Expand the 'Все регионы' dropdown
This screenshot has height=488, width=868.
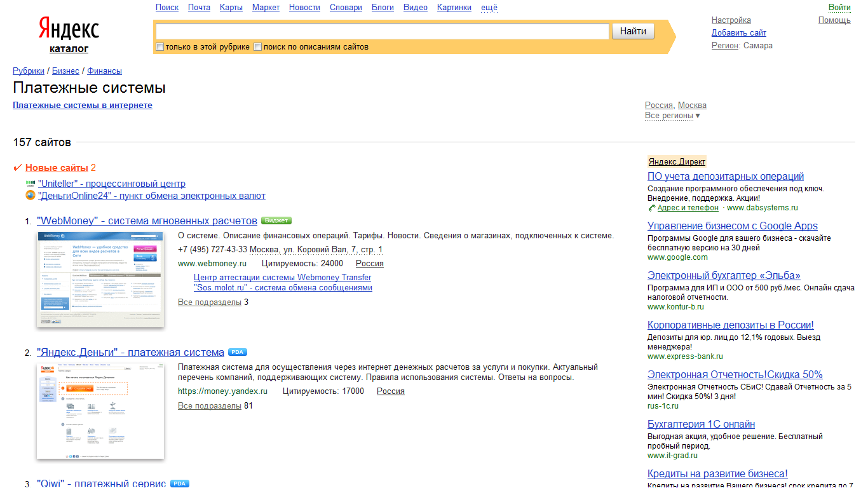point(672,116)
